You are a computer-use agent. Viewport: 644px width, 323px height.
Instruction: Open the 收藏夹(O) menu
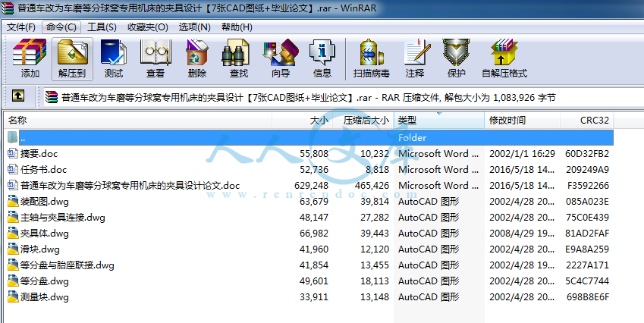click(147, 27)
